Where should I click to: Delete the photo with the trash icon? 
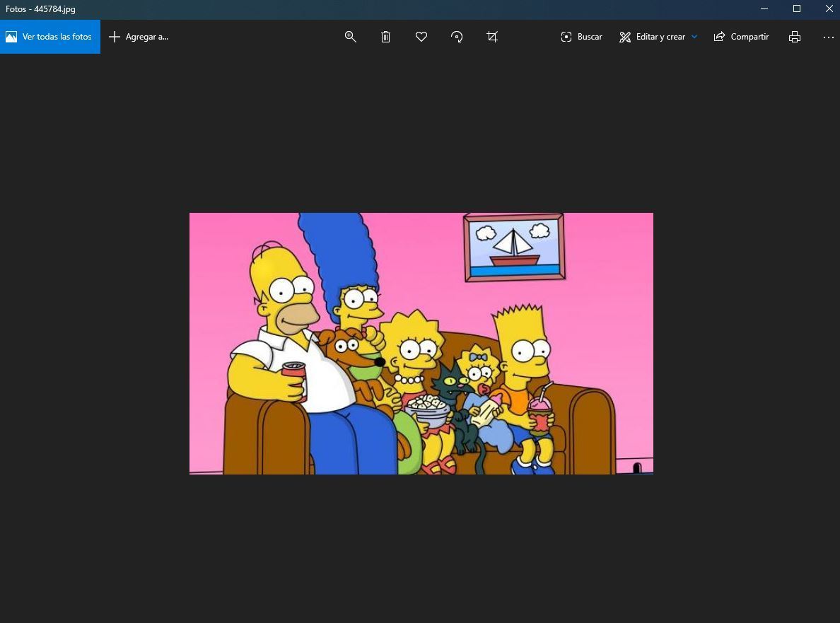pos(385,37)
